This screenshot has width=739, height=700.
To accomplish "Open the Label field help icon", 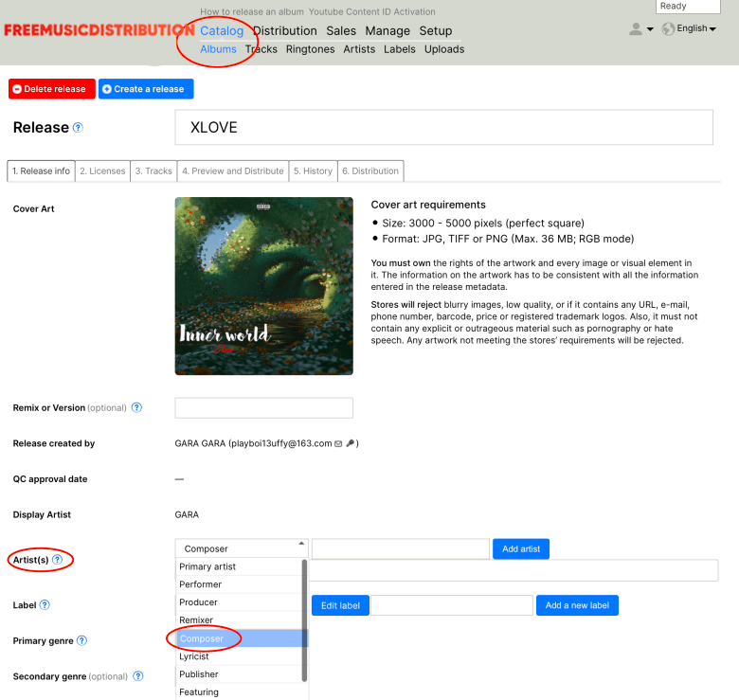I will (45, 605).
